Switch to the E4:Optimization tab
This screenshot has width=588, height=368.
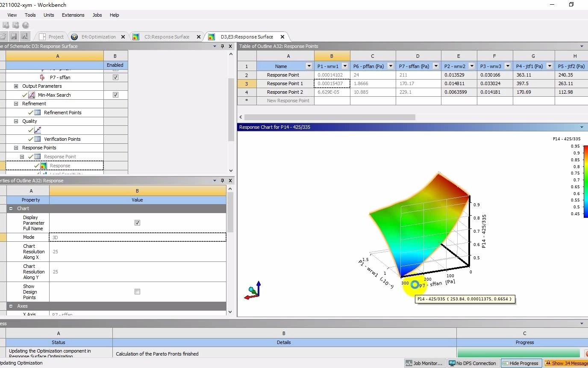click(99, 37)
